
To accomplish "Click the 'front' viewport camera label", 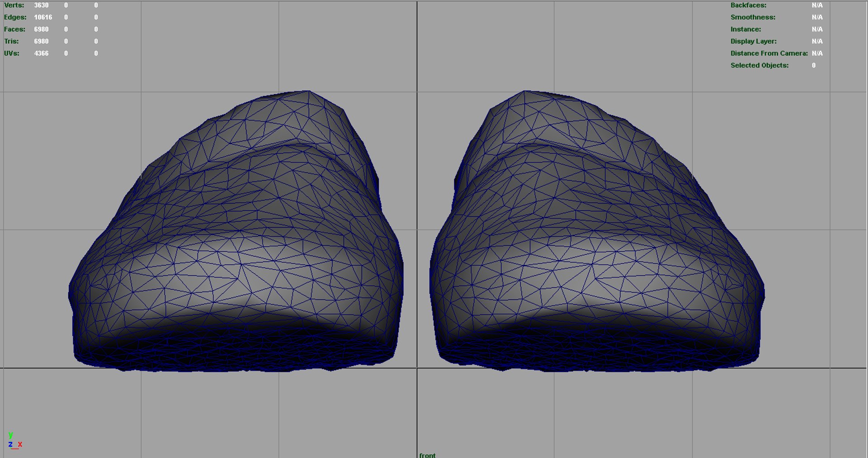I will 427,455.
